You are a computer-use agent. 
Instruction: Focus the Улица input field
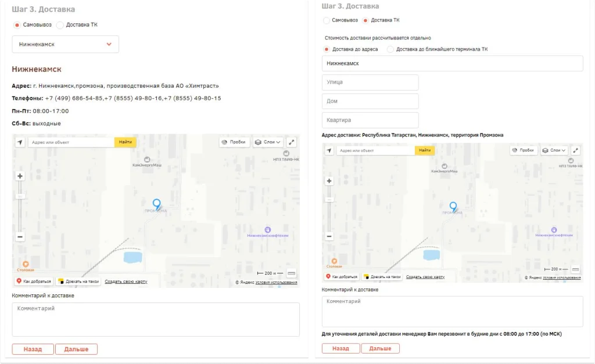370,82
